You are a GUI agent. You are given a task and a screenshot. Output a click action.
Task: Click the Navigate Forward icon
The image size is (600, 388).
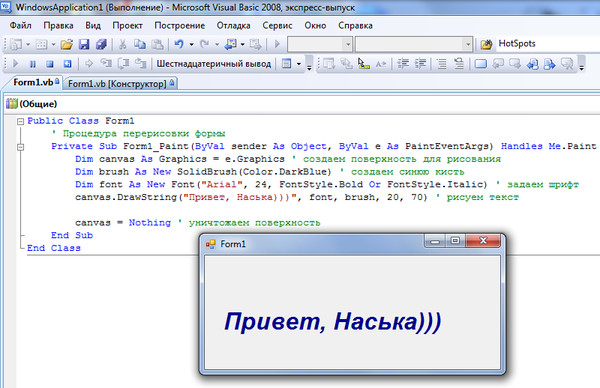[255, 44]
